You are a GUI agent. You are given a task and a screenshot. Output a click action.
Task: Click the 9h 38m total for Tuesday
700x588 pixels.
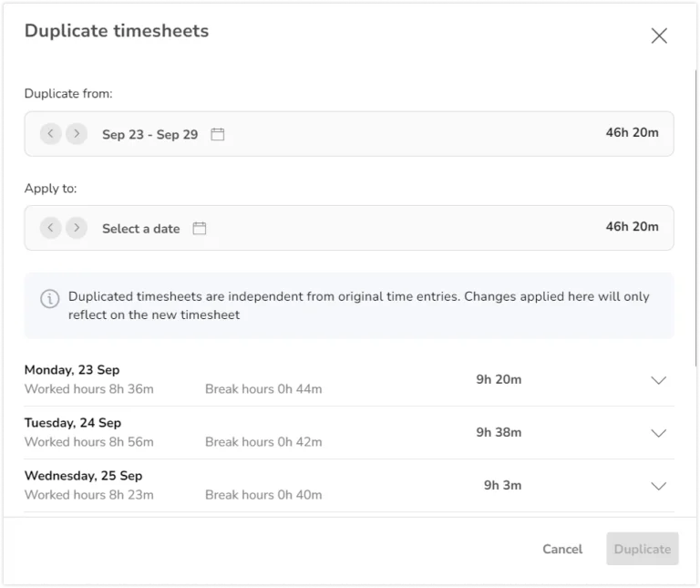point(499,432)
